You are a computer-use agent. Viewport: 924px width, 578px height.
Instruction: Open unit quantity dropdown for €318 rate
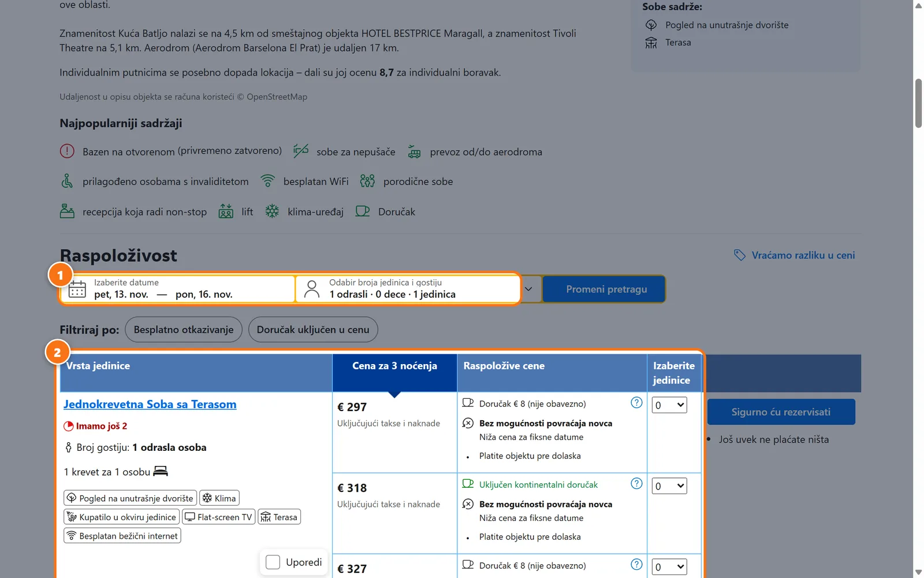[x=669, y=486]
